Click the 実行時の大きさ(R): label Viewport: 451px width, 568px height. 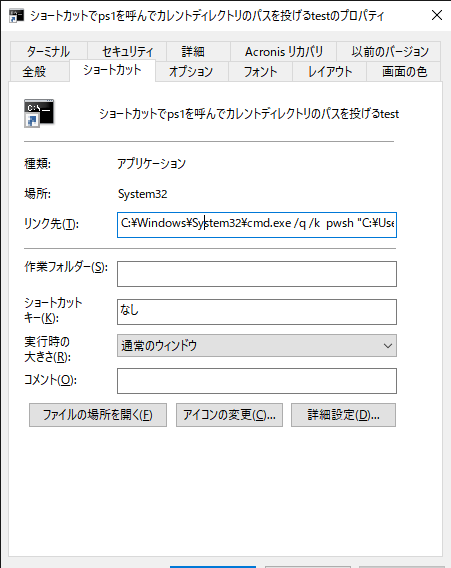click(47, 349)
